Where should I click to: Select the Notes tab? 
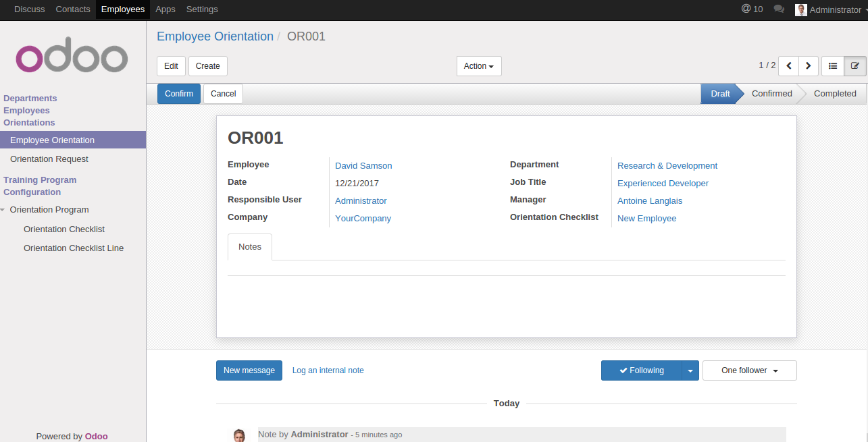click(250, 247)
